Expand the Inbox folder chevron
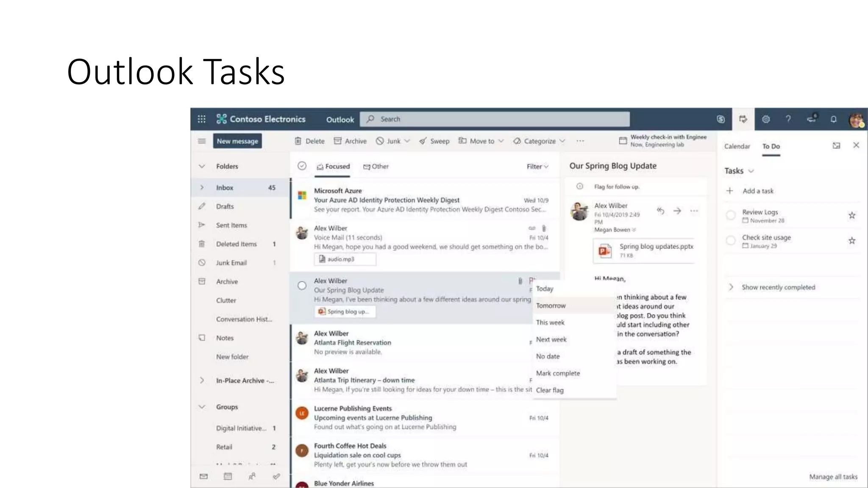 pyautogui.click(x=202, y=188)
